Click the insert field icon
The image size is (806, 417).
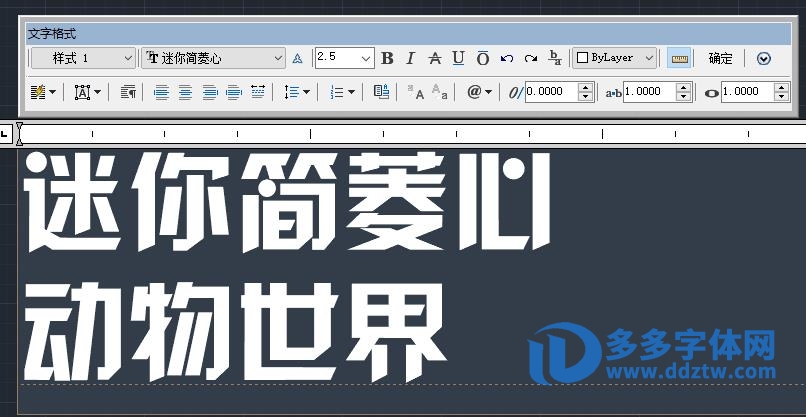pyautogui.click(x=381, y=92)
